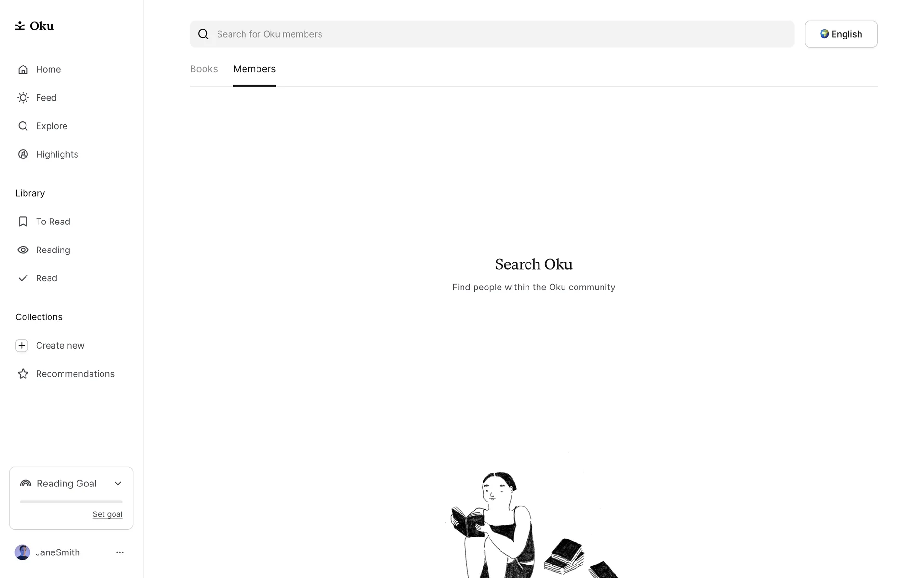
Task: Click the Reading eye icon
Action: (23, 250)
